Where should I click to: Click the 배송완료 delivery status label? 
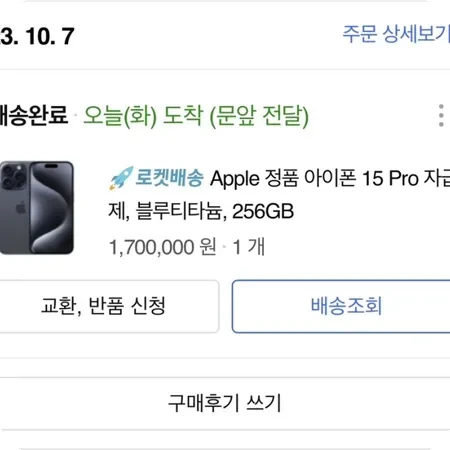coord(34,115)
